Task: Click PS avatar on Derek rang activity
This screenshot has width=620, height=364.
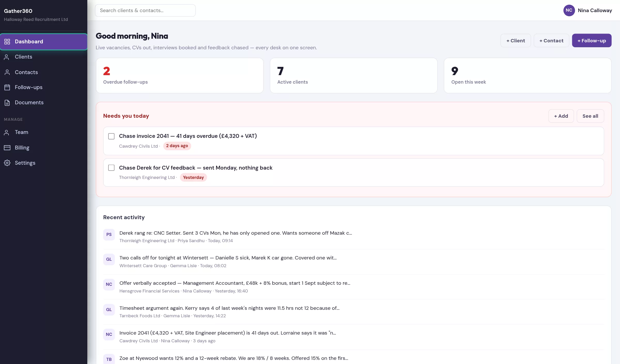Action: point(109,234)
